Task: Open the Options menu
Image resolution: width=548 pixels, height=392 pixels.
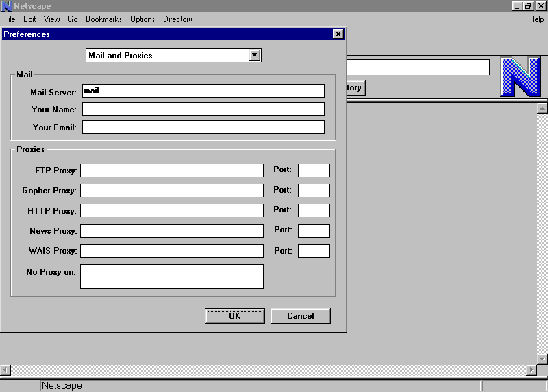Action: click(x=142, y=19)
